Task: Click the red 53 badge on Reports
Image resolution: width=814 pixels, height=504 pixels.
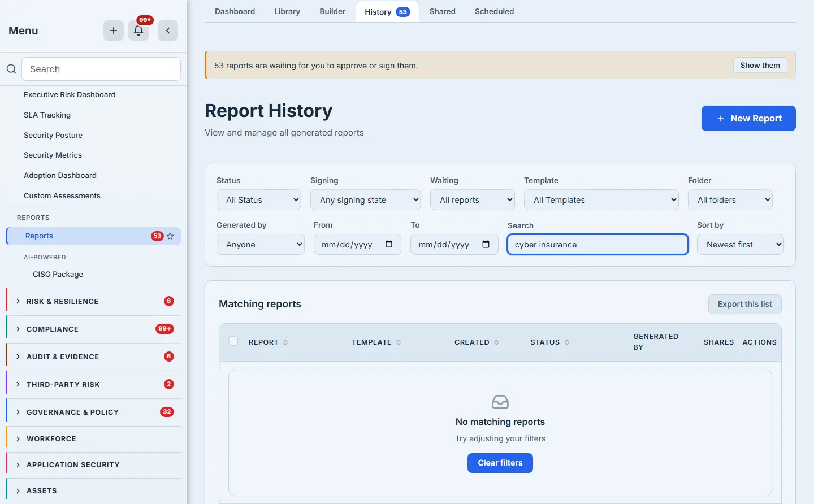Action: click(157, 236)
